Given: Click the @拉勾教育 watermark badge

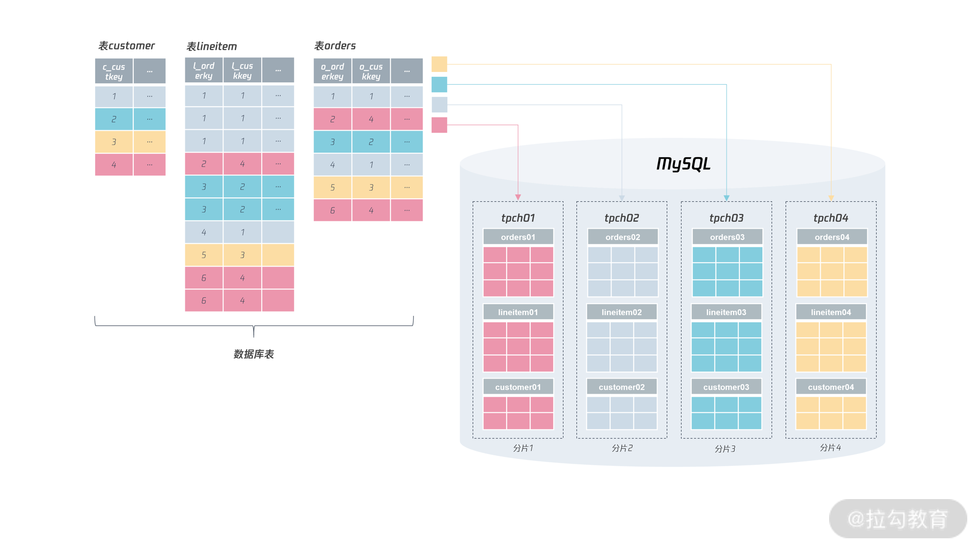Looking at the screenshot, I should click(x=897, y=519).
